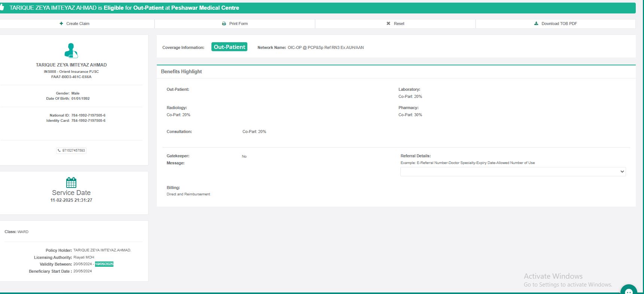Click the highlighted validity date 19/05/2025
The height and width of the screenshot is (294, 644).
tap(104, 264)
